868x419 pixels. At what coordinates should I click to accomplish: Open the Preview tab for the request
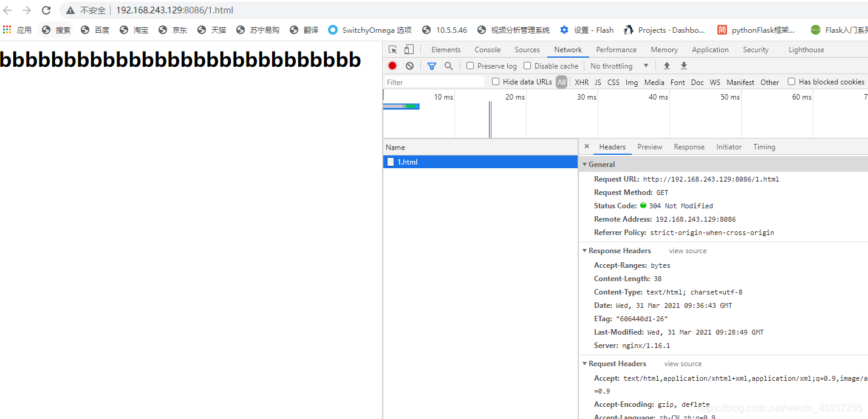click(x=649, y=146)
